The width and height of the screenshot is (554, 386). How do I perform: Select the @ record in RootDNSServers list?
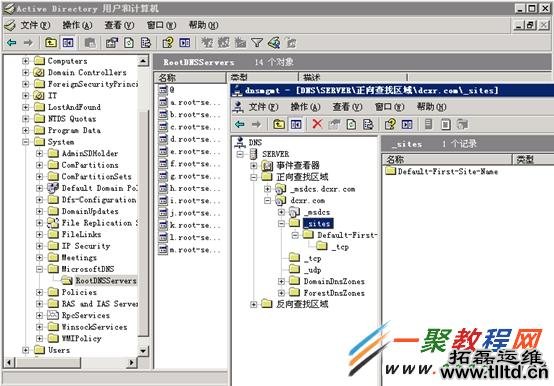coord(166,90)
